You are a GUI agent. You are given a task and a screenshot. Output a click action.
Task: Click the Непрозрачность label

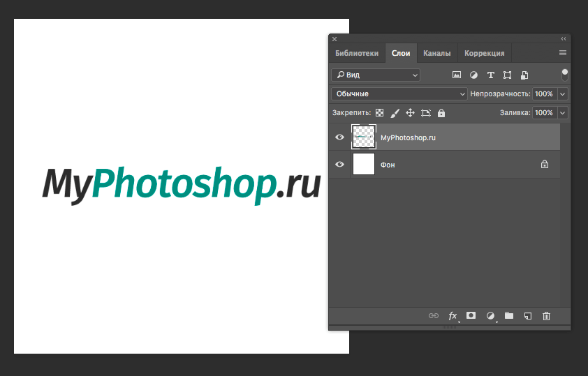500,94
